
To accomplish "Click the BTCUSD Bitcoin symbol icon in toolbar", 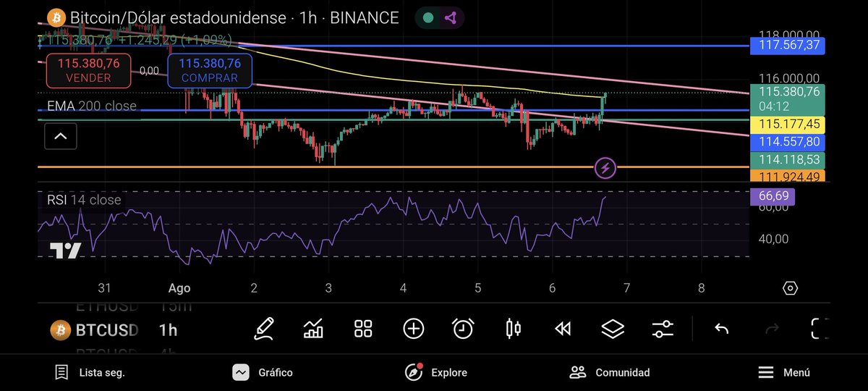I will pyautogui.click(x=60, y=330).
